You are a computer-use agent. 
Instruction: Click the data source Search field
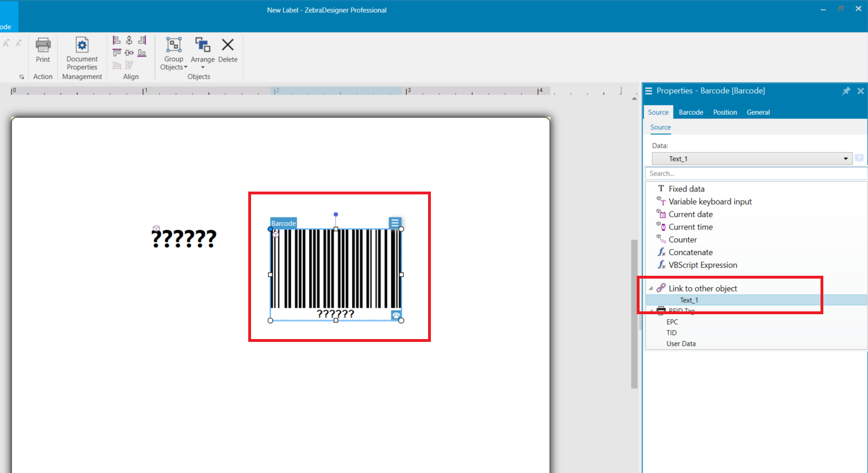(x=756, y=173)
